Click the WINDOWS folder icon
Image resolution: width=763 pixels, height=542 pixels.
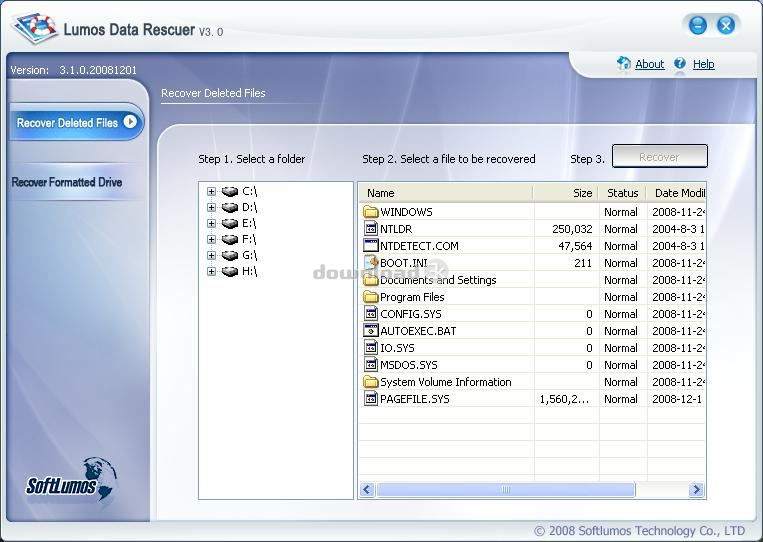[371, 212]
